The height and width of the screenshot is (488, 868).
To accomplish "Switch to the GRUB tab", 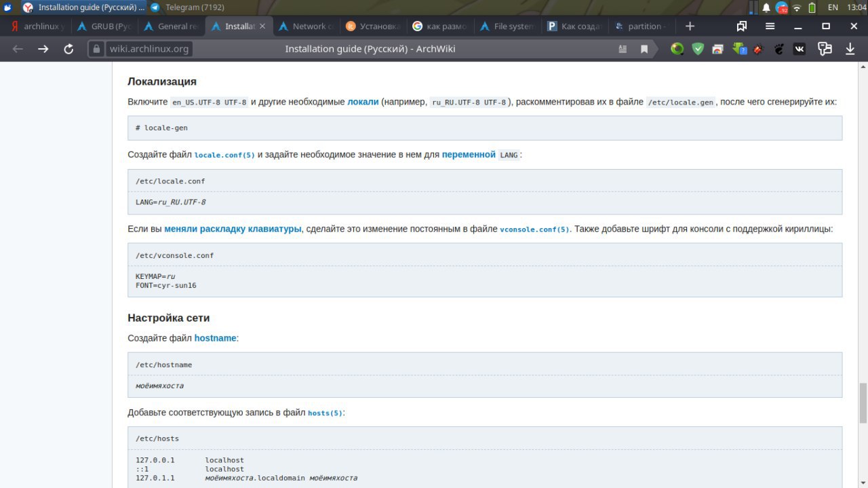I will [x=104, y=26].
